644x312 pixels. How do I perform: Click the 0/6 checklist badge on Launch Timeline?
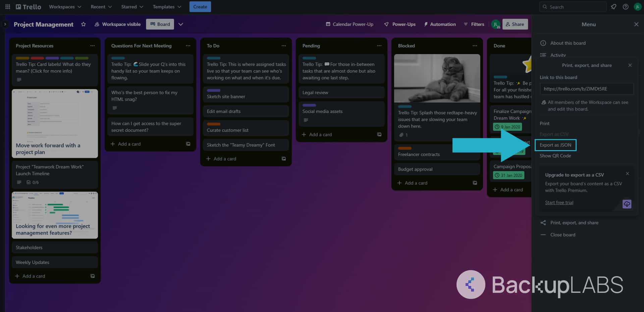click(33, 183)
